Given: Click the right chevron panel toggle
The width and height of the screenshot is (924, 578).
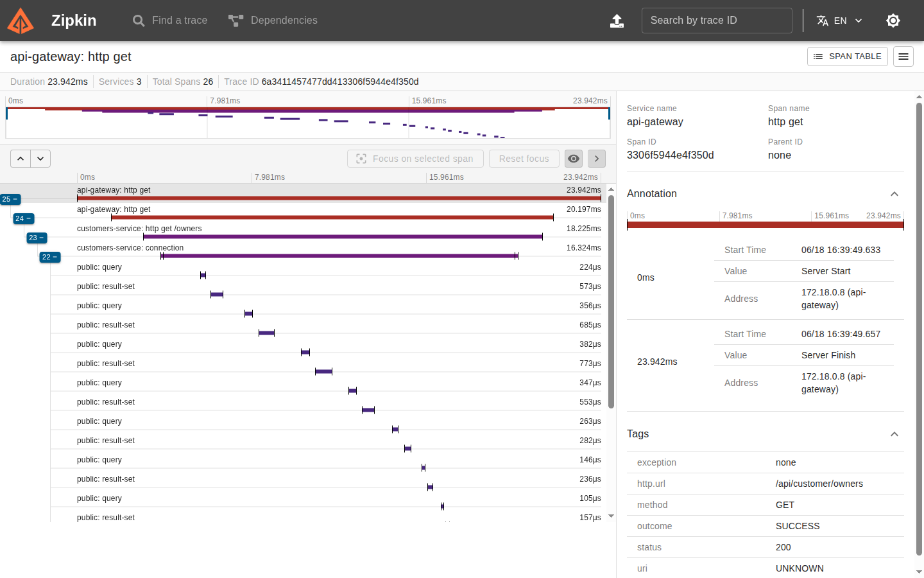Looking at the screenshot, I should (597, 159).
